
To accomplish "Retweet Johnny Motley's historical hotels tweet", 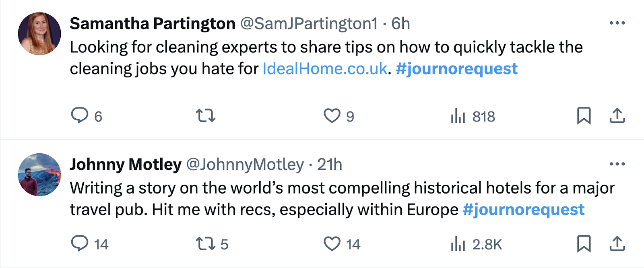I will coord(205,244).
